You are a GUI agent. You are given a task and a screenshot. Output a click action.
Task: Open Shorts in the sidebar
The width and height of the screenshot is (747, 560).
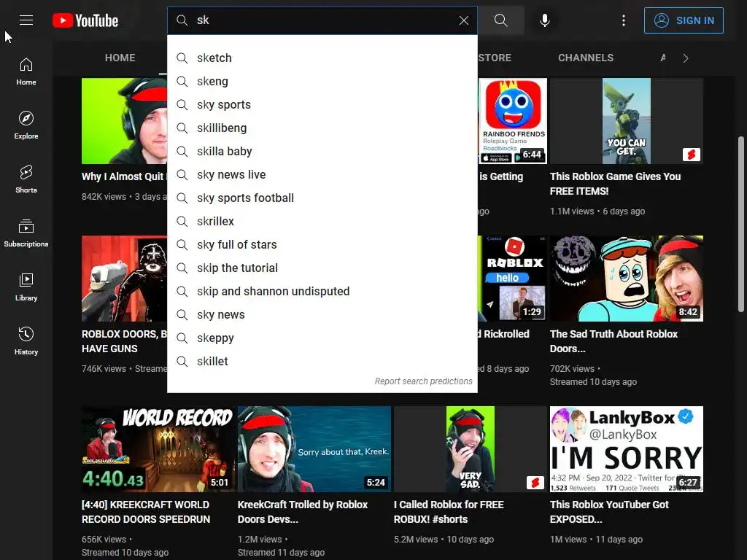[26, 179]
